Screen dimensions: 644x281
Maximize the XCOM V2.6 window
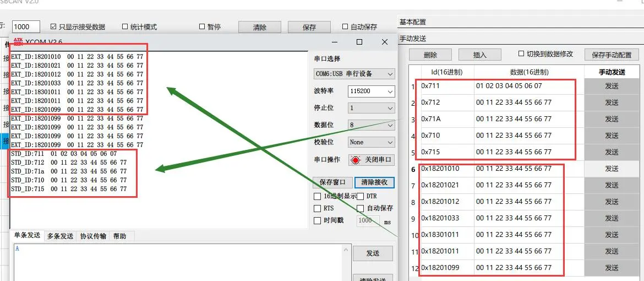[359, 42]
